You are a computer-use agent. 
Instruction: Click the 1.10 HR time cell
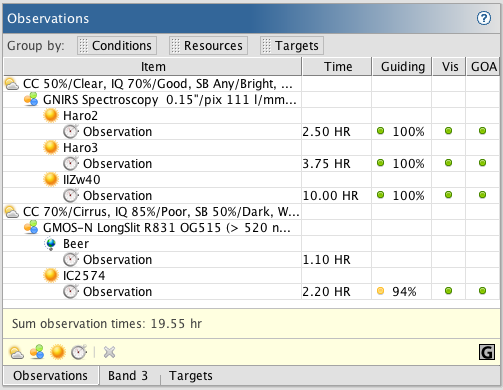(337, 260)
